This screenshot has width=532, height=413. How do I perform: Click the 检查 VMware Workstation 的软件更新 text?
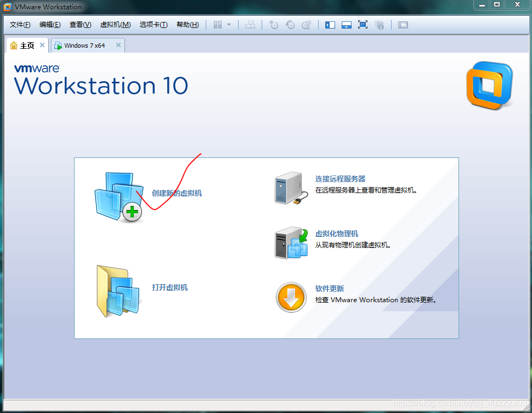(x=376, y=300)
